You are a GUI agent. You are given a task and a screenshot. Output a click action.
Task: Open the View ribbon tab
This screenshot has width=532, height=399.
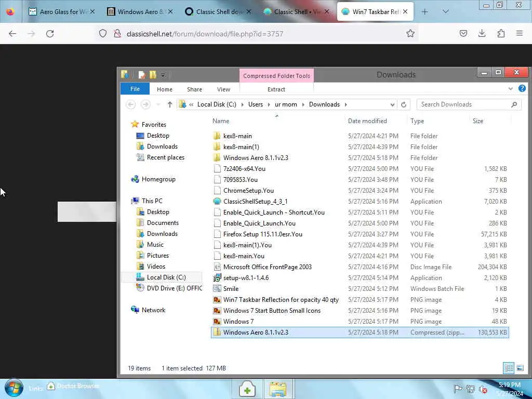click(223, 89)
